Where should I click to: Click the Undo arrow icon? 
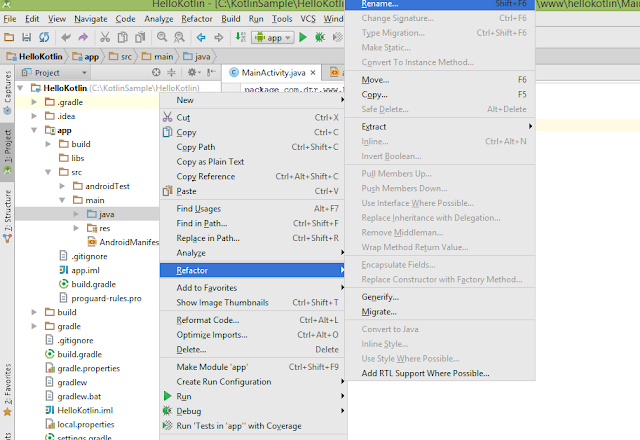[x=66, y=38]
